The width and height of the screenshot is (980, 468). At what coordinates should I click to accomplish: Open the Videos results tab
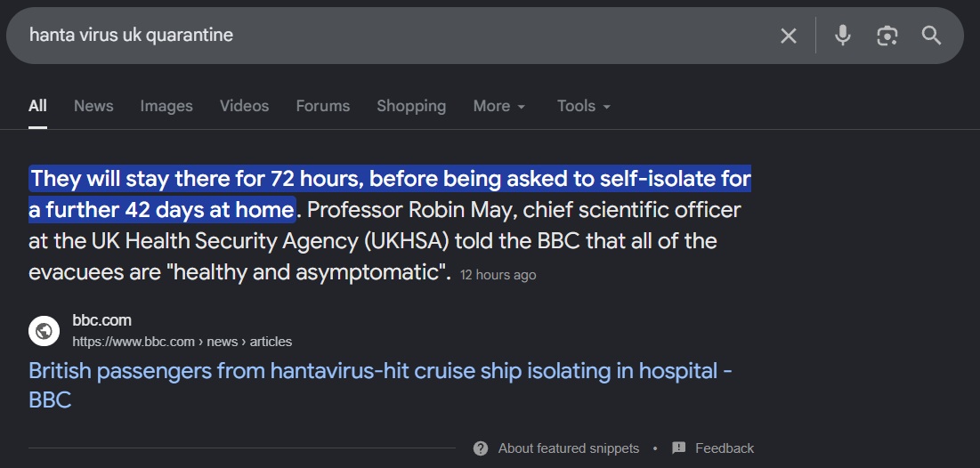point(245,106)
